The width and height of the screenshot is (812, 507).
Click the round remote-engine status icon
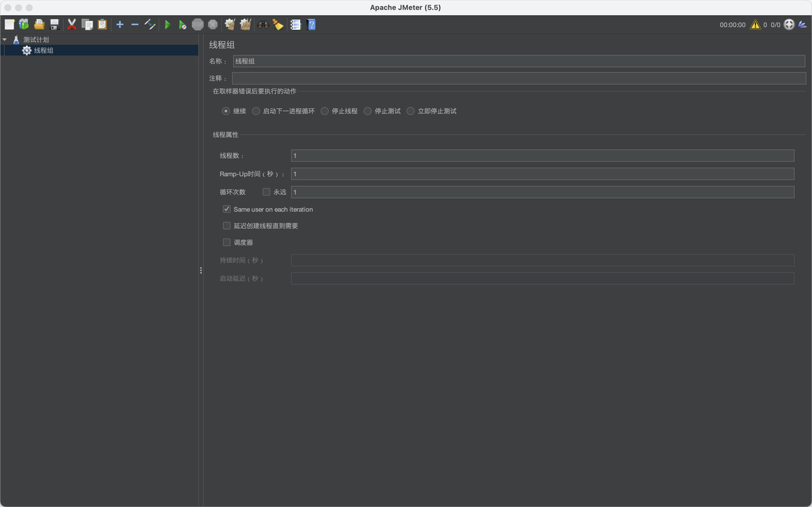pos(789,25)
